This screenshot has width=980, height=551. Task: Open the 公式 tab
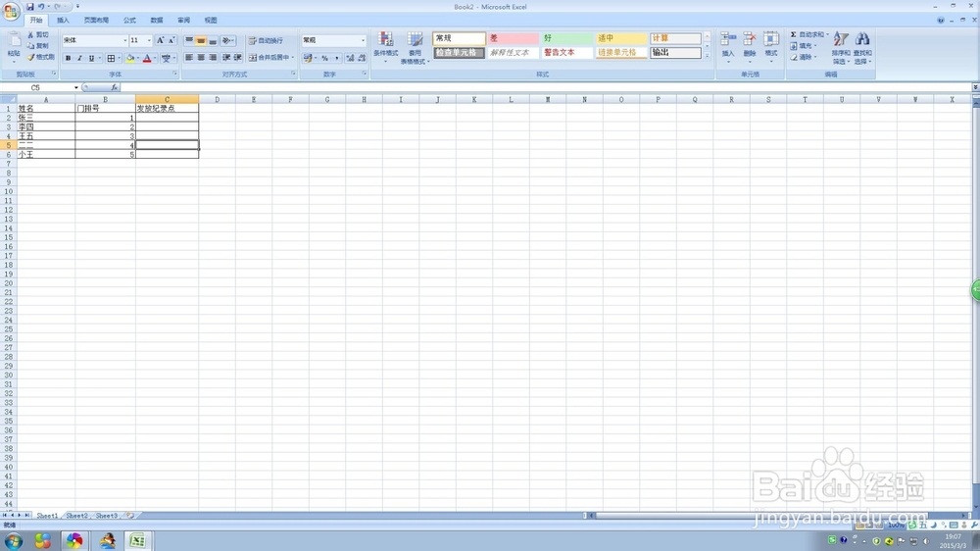(129, 20)
